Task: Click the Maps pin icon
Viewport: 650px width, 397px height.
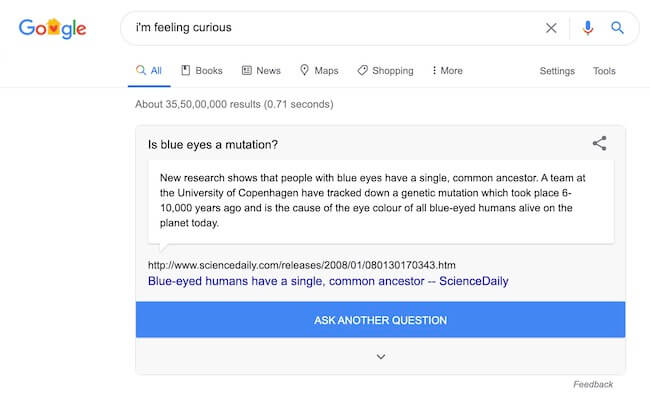Action: click(x=304, y=70)
